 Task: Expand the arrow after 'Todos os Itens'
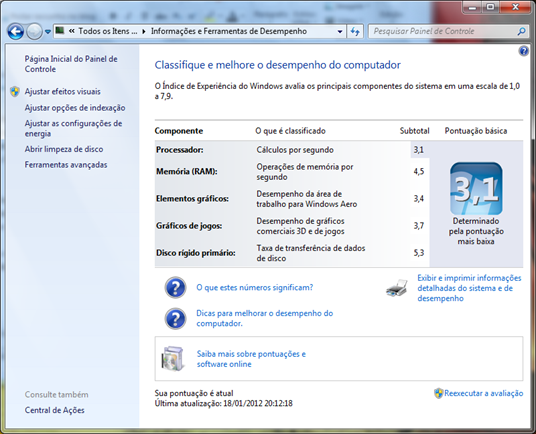pos(144,31)
